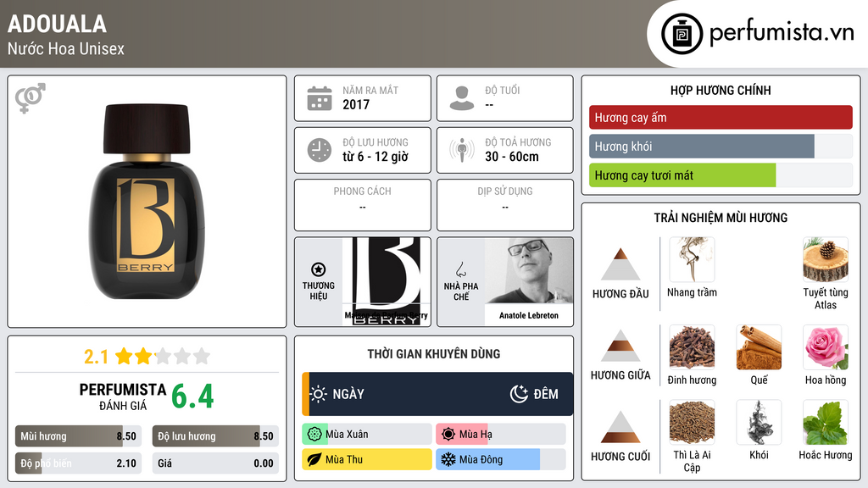Open the perfumista.vn site name text
The width and height of the screenshot is (868, 488).
(x=782, y=32)
